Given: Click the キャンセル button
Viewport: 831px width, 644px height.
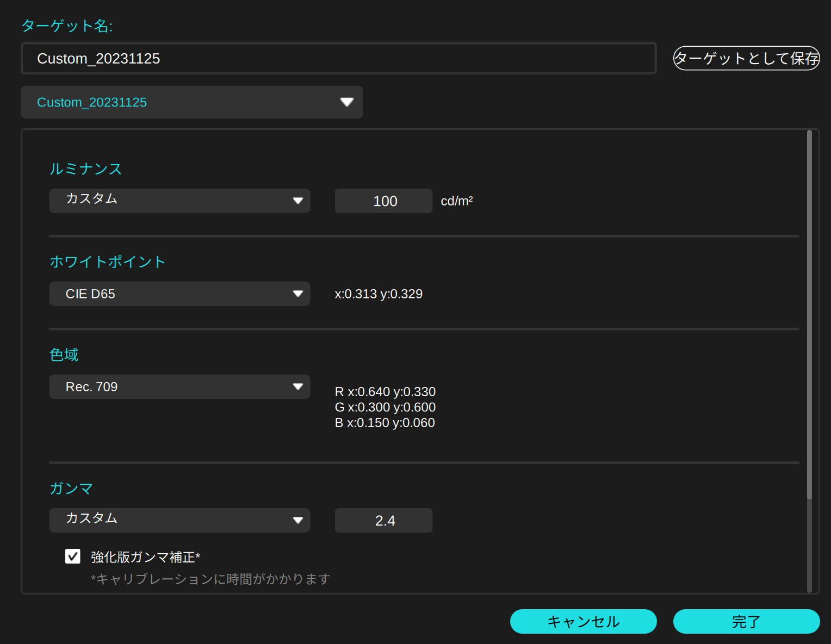Looking at the screenshot, I should coord(583,621).
